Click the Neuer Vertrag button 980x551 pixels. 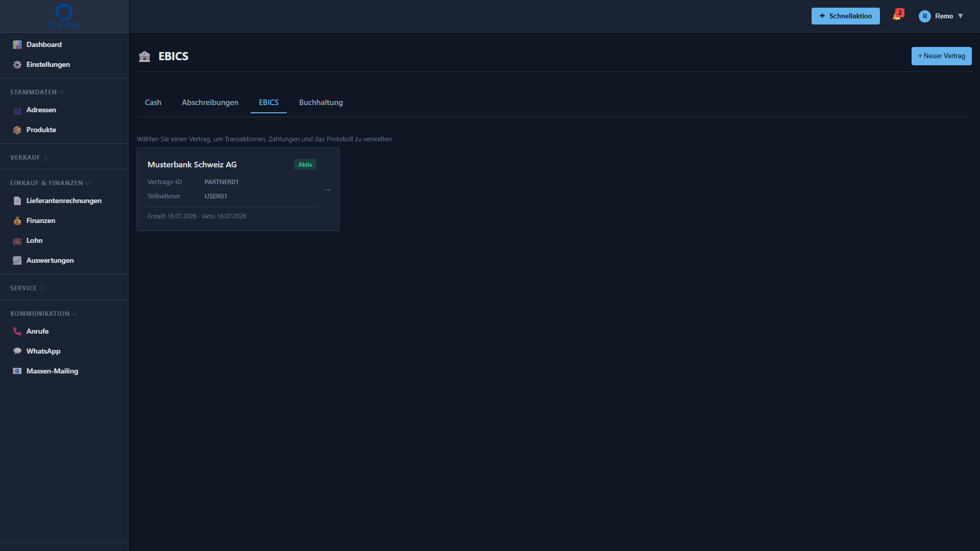coord(941,56)
